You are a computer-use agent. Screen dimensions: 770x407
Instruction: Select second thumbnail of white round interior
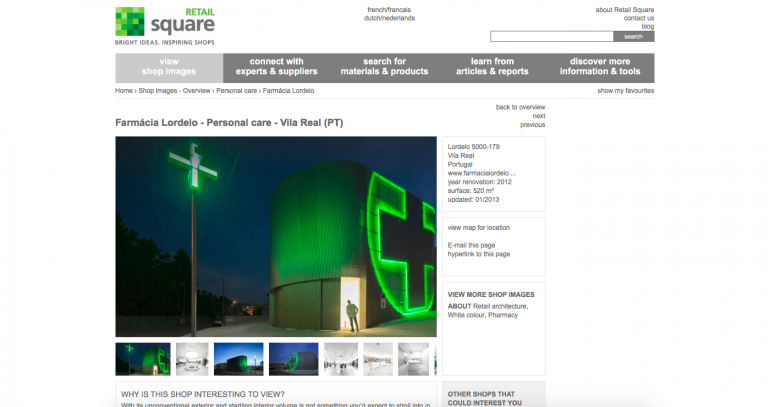192,359
